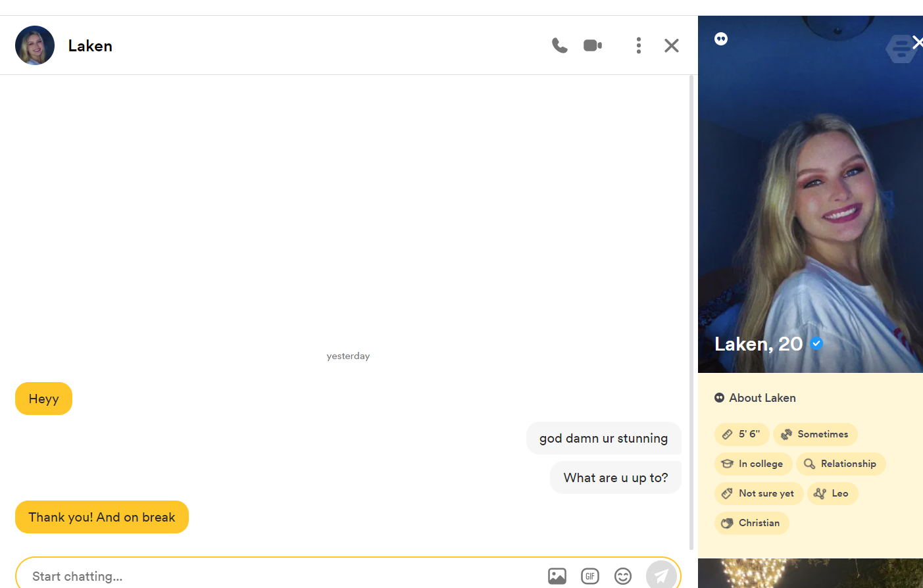Image resolution: width=923 pixels, height=588 pixels.
Task: Click the In college education badge
Action: coord(753,464)
